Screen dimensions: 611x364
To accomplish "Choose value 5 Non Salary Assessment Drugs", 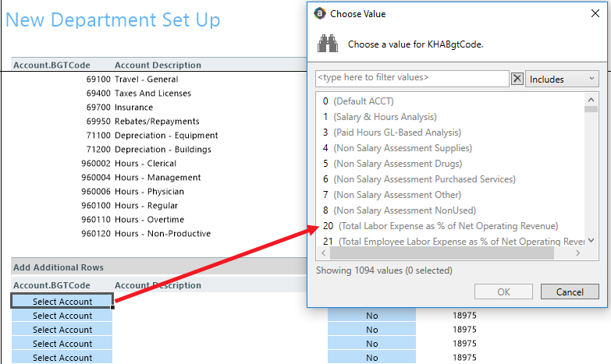I will (x=392, y=164).
